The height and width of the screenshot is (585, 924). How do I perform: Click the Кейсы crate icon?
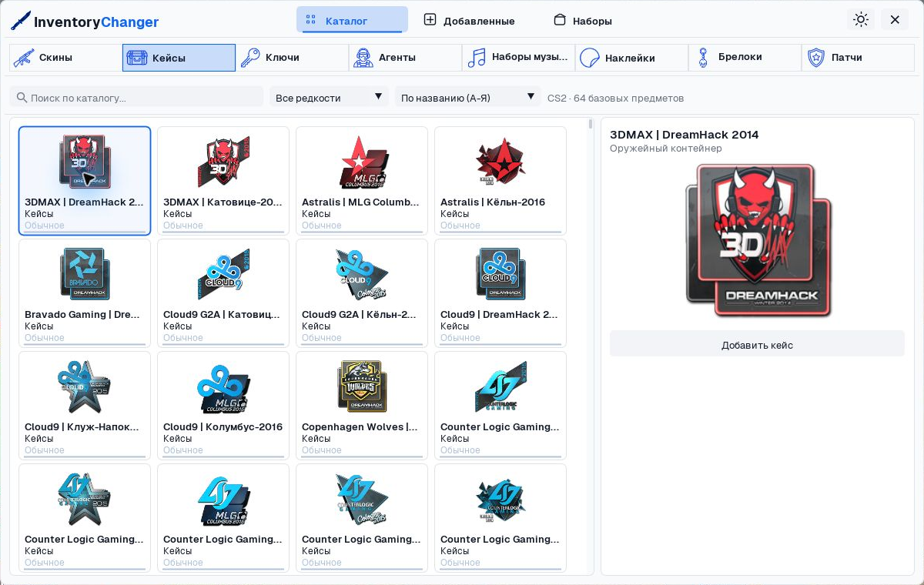[137, 58]
